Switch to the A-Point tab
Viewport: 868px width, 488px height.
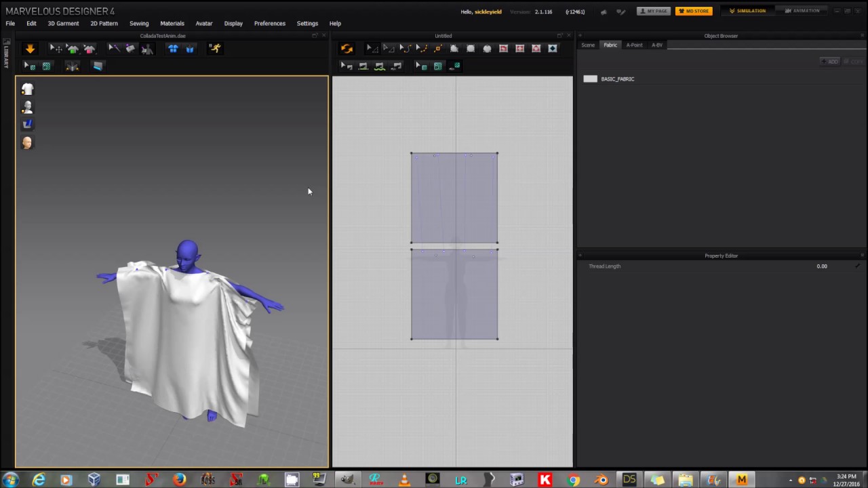tap(634, 45)
